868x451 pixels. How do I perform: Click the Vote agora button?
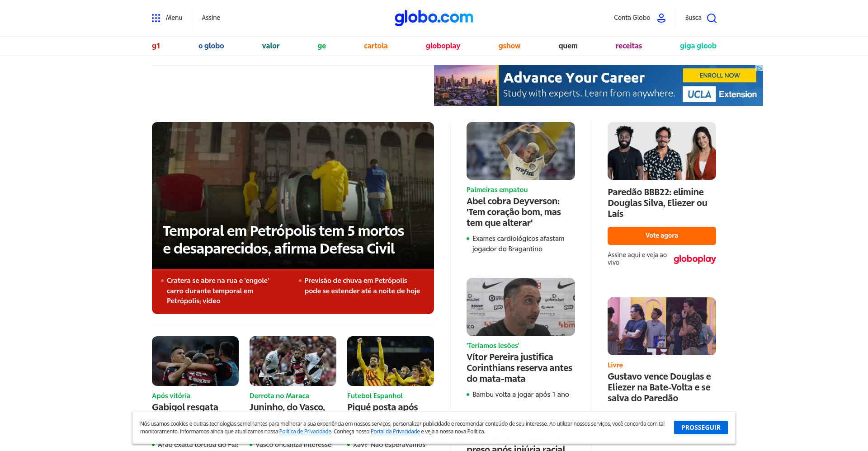[x=662, y=236]
